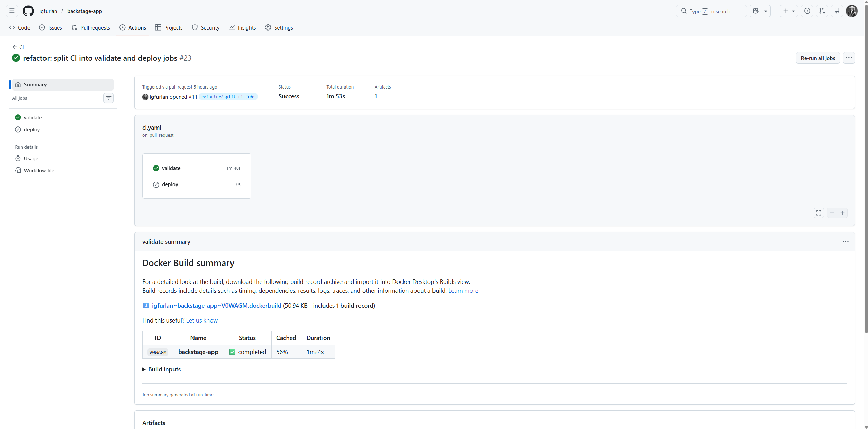Expand the workflow graph to full screen
Image resolution: width=868 pixels, height=429 pixels.
[x=818, y=213]
